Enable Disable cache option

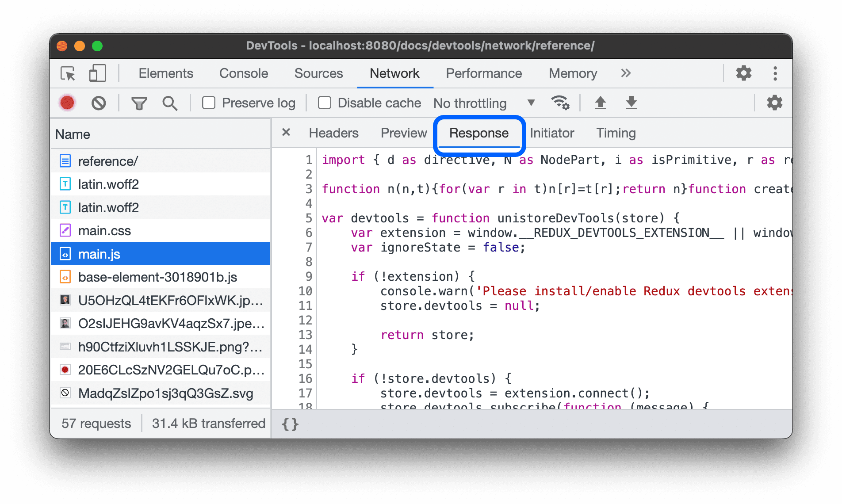click(x=324, y=103)
